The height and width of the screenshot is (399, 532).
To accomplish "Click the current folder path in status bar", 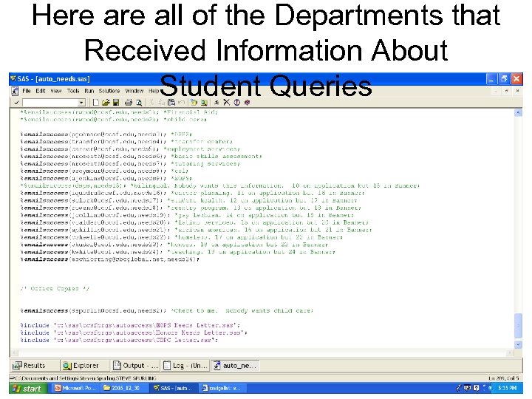I will pyautogui.click(x=83, y=378).
